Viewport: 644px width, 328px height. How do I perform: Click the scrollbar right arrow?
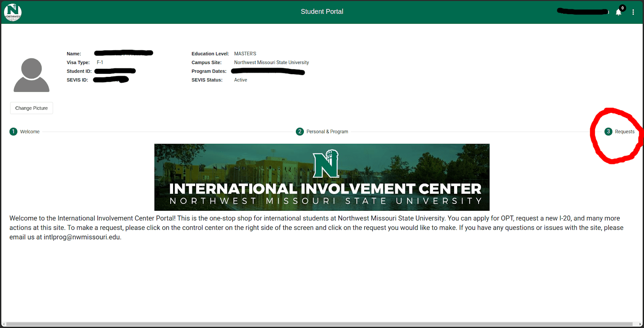[640, 324]
